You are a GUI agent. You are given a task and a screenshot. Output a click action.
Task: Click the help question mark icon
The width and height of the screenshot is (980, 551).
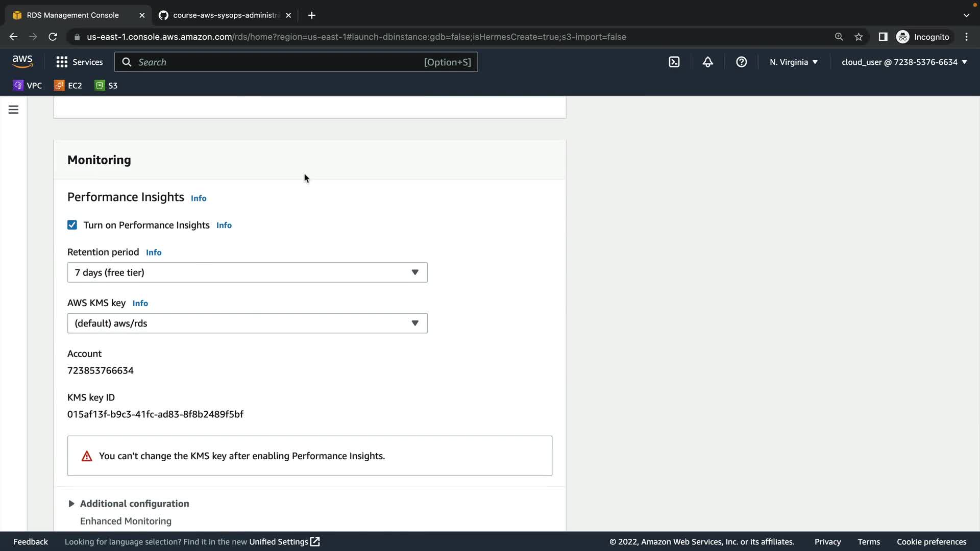(x=741, y=62)
